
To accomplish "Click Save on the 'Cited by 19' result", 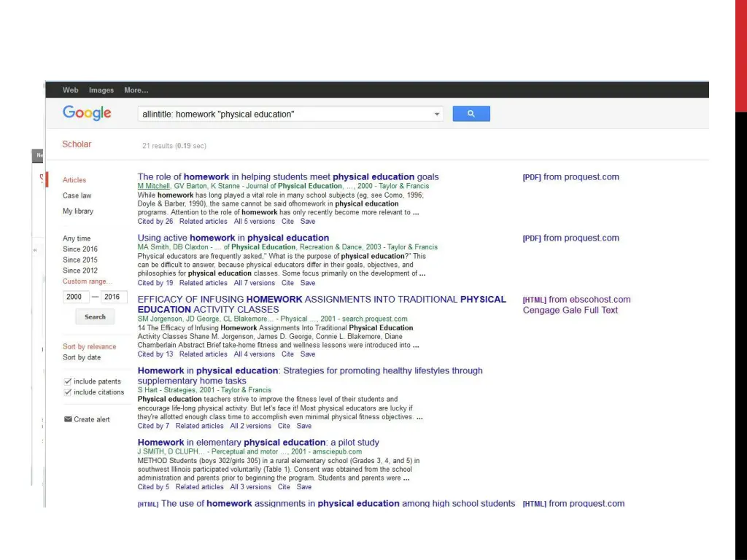I will point(308,283).
